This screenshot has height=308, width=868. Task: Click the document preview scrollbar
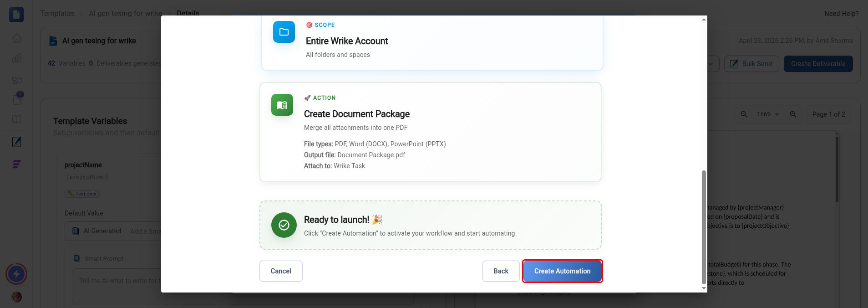click(837, 169)
